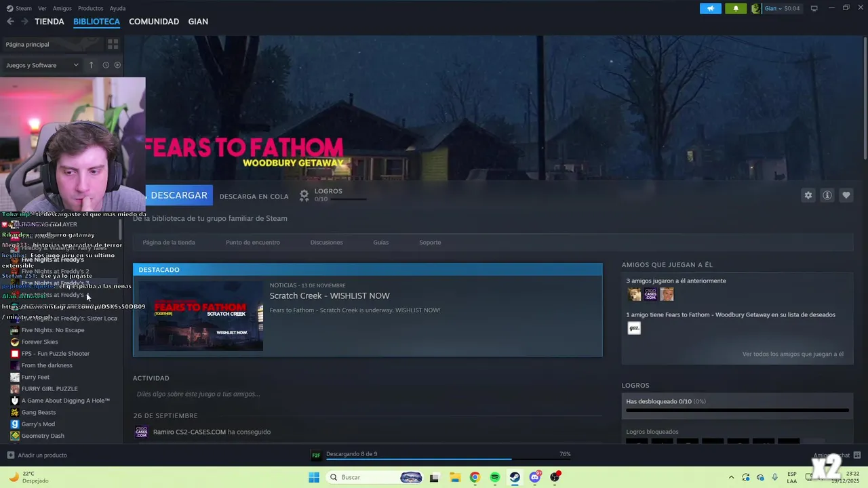The width and height of the screenshot is (868, 488).
Task: Open the Ayuda menu
Action: (117, 8)
